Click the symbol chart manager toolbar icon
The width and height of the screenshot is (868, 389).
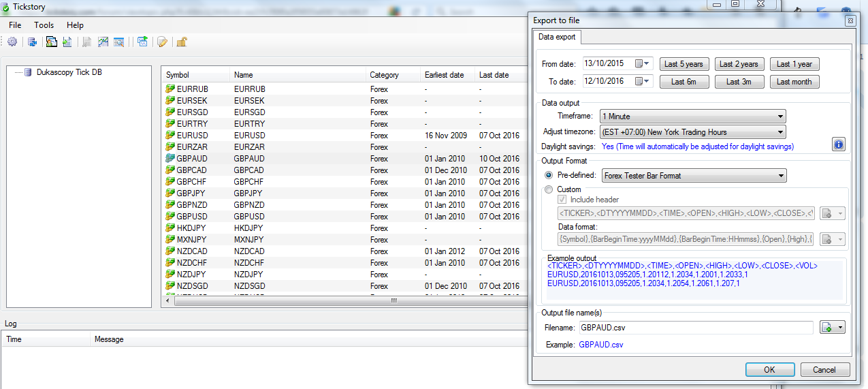coord(51,42)
